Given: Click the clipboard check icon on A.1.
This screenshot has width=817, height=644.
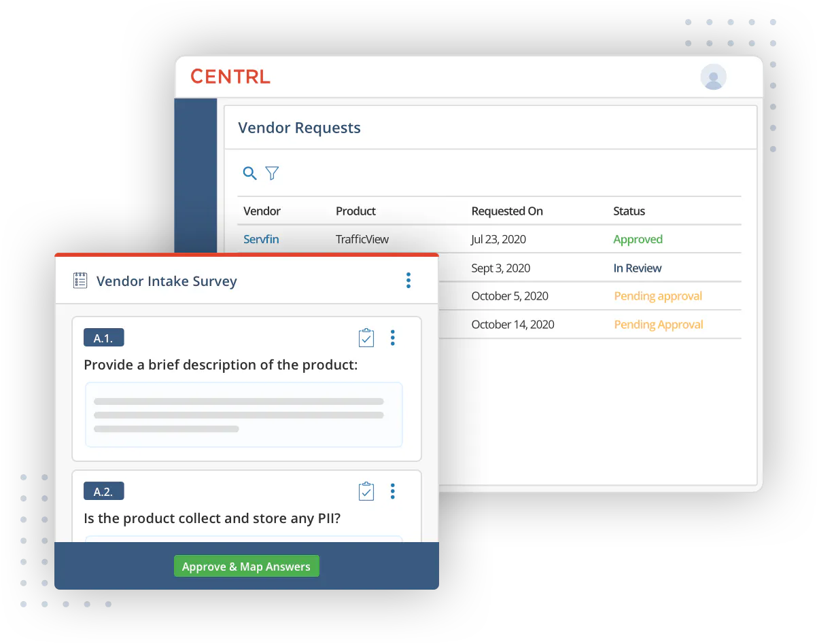Looking at the screenshot, I should pyautogui.click(x=366, y=338).
